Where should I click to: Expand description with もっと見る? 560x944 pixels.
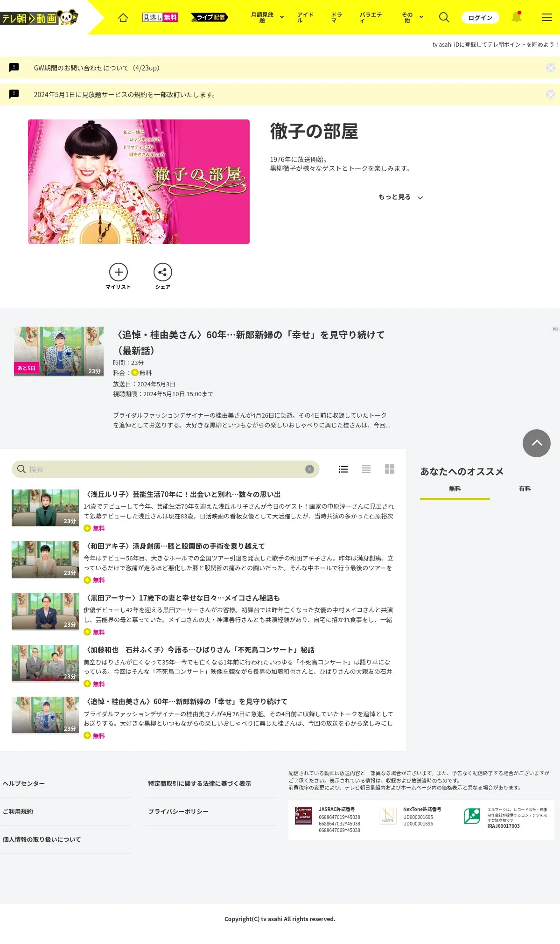pos(400,197)
